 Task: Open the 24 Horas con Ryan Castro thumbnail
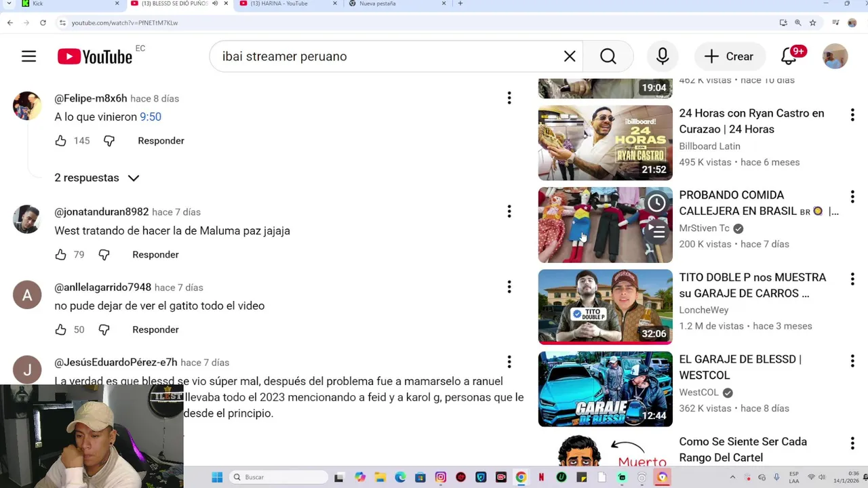tap(606, 143)
